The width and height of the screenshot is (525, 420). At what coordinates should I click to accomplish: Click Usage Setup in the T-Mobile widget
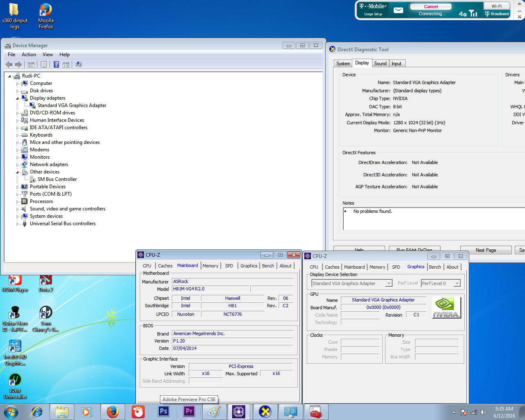click(x=373, y=14)
